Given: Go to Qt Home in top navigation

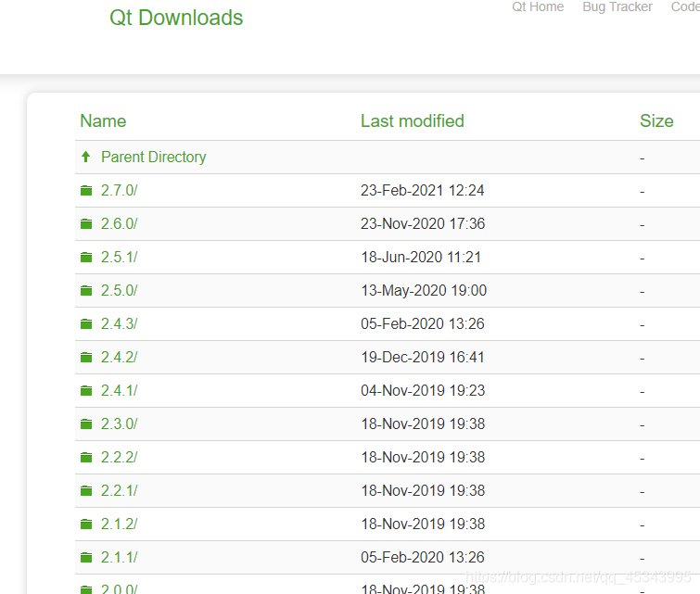Looking at the screenshot, I should (x=538, y=6).
